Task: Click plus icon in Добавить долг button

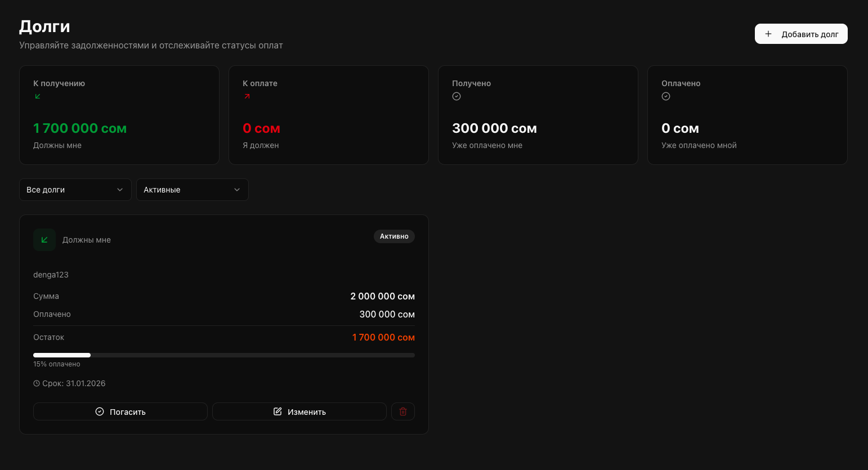Action: (x=768, y=34)
